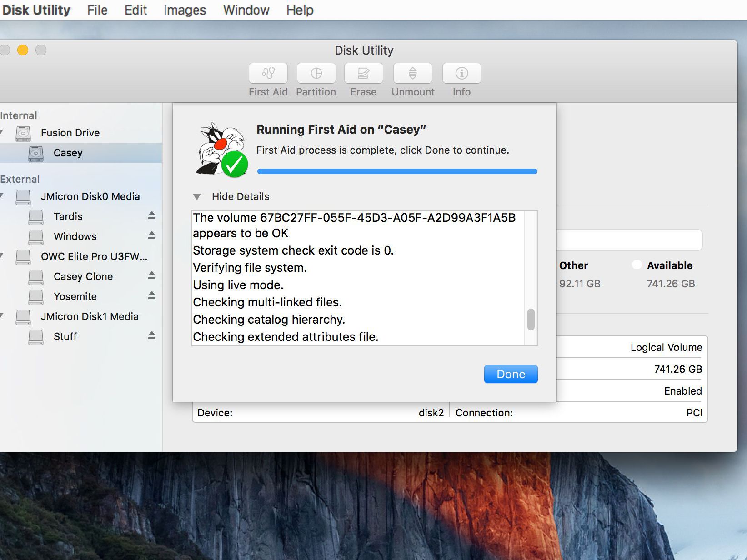The image size is (747, 560).
Task: Eject the Yosemite volume
Action: (152, 296)
